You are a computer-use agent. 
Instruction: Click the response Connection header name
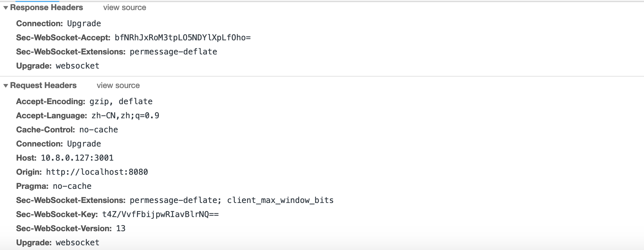[x=39, y=24]
